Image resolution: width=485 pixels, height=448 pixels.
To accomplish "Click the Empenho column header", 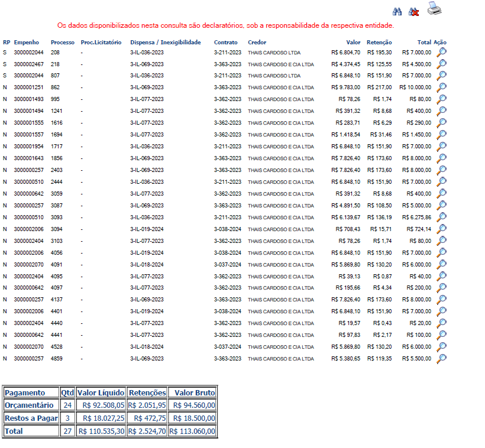I will click(27, 43).
